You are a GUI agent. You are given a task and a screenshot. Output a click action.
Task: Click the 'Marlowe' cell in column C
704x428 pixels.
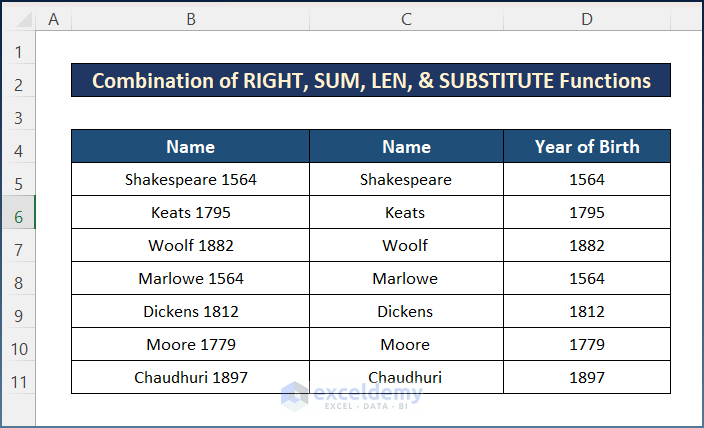click(405, 279)
